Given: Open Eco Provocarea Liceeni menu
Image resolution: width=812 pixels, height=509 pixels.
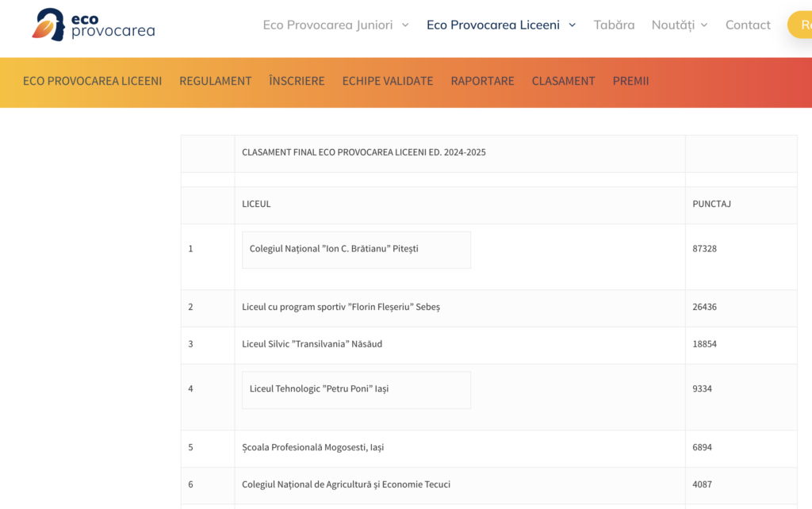Looking at the screenshot, I should pos(493,25).
